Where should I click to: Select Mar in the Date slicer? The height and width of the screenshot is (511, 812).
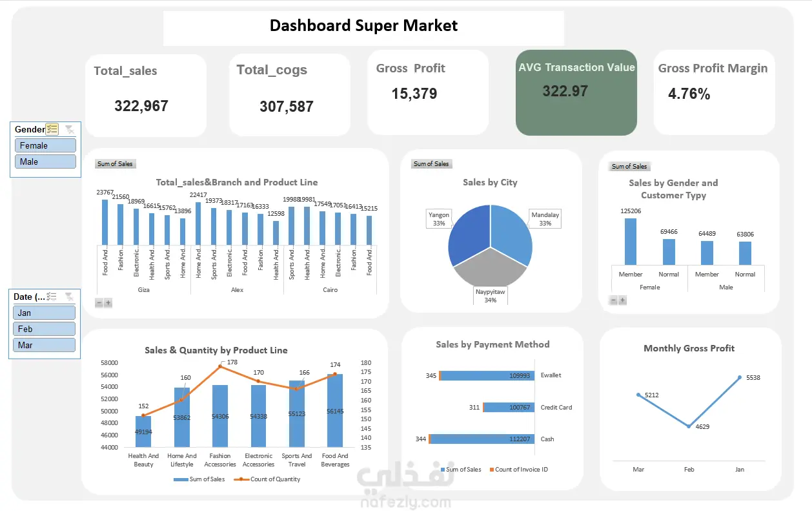[x=45, y=345]
